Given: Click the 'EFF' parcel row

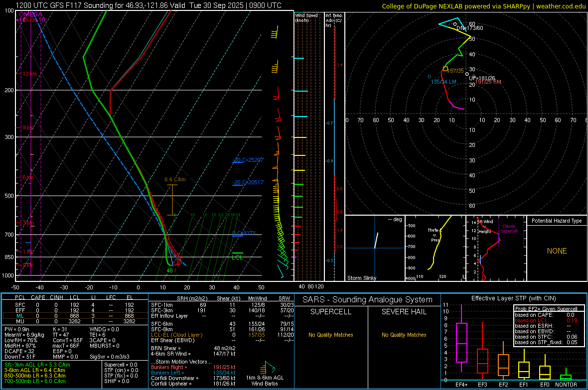Looking at the screenshot, I should click(75, 310).
